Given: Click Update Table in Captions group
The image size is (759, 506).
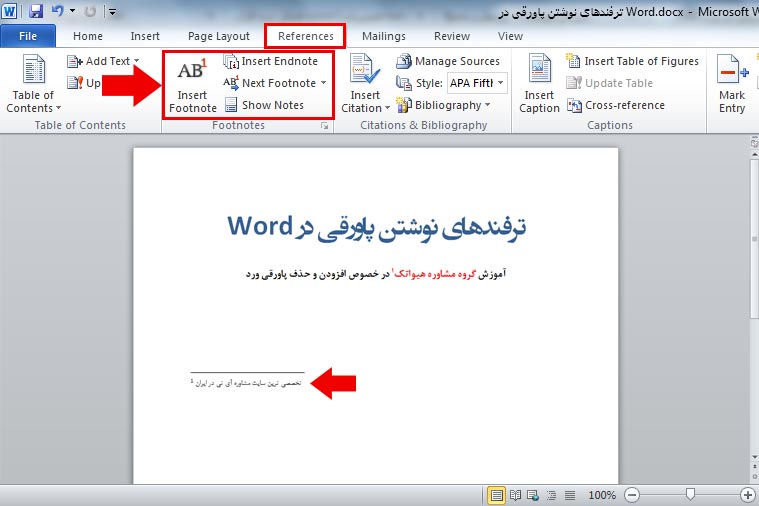Looking at the screenshot, I should point(609,83).
